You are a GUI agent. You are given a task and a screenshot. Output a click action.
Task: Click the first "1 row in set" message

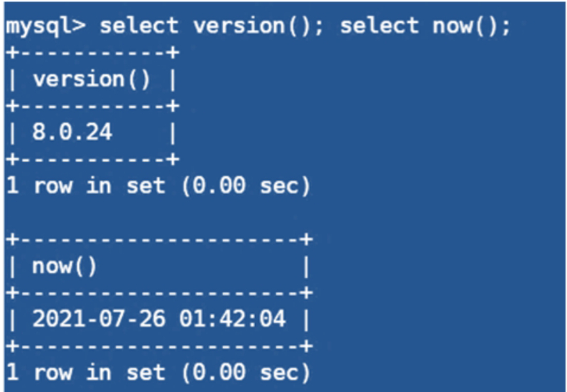pyautogui.click(x=85, y=186)
